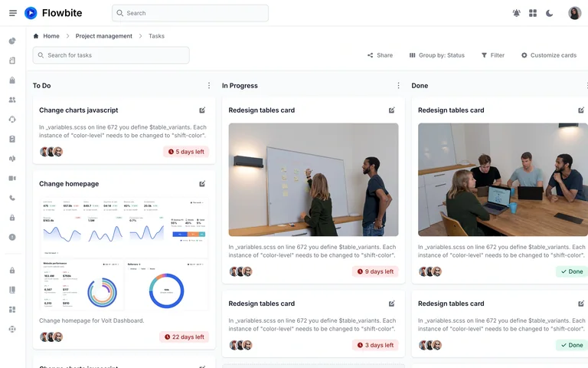Open the apps grid menu
The image size is (588, 368).
[533, 13]
